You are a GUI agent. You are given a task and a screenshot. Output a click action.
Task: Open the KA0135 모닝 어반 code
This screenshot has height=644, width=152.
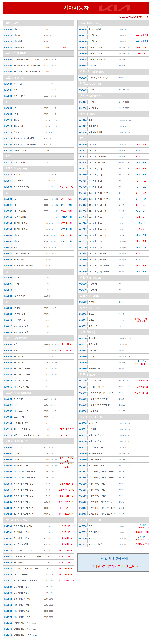[x=82, y=66]
